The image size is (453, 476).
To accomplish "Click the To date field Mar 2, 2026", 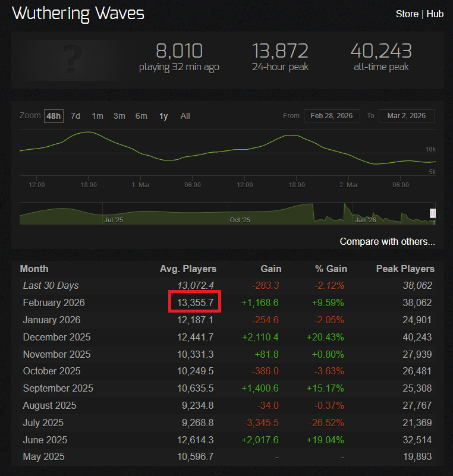I will pos(407,116).
